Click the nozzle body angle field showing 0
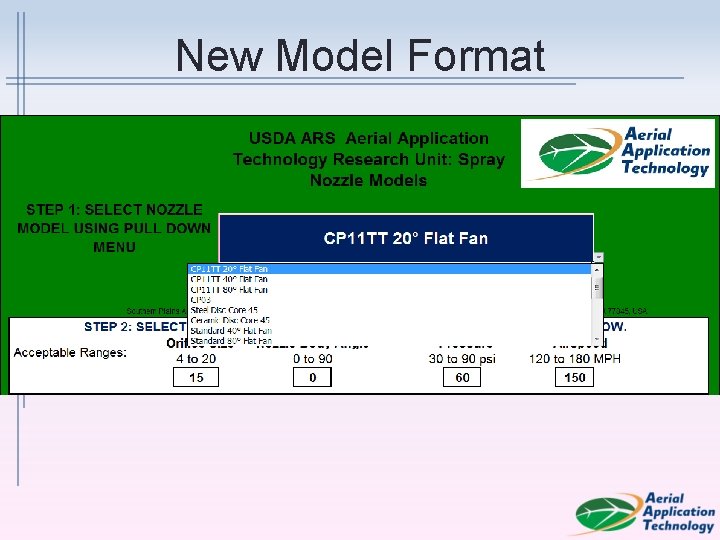 [312, 377]
